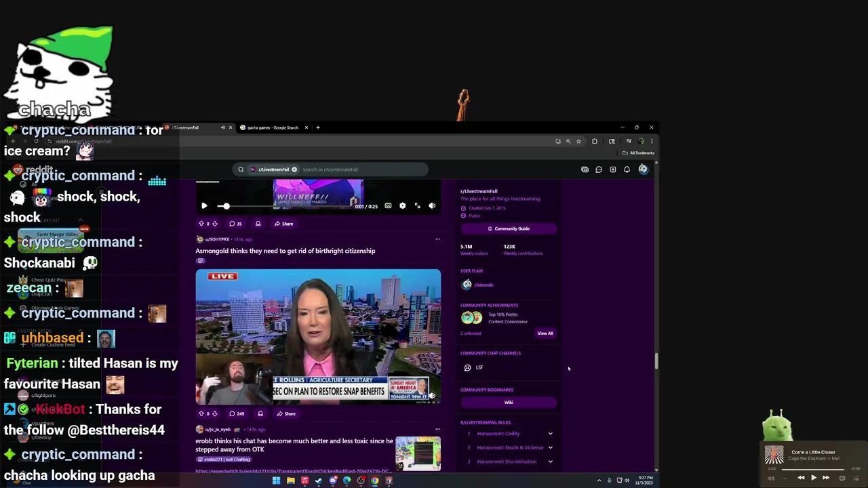Open Google Chrome from the taskbar
The width and height of the screenshot is (868, 488).
click(x=375, y=481)
